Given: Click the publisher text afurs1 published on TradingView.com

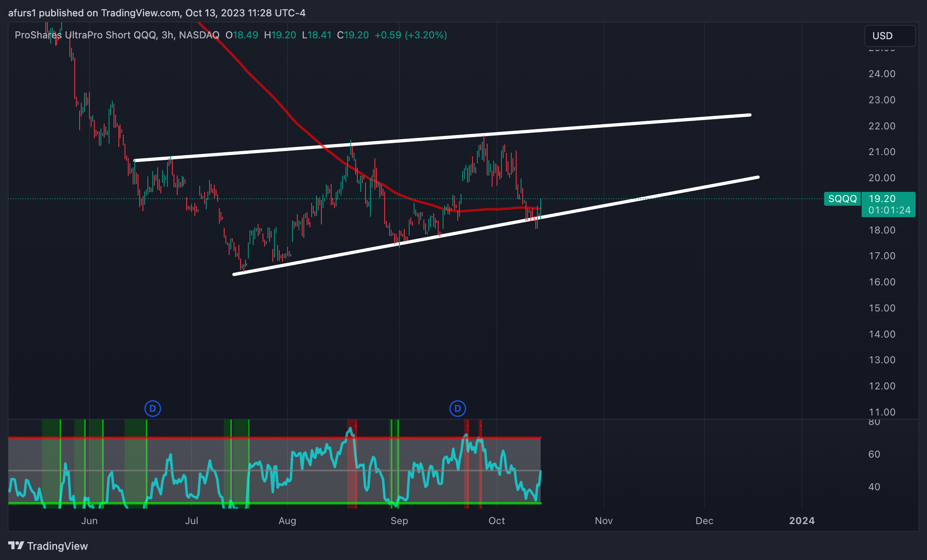Looking at the screenshot, I should (x=94, y=13).
